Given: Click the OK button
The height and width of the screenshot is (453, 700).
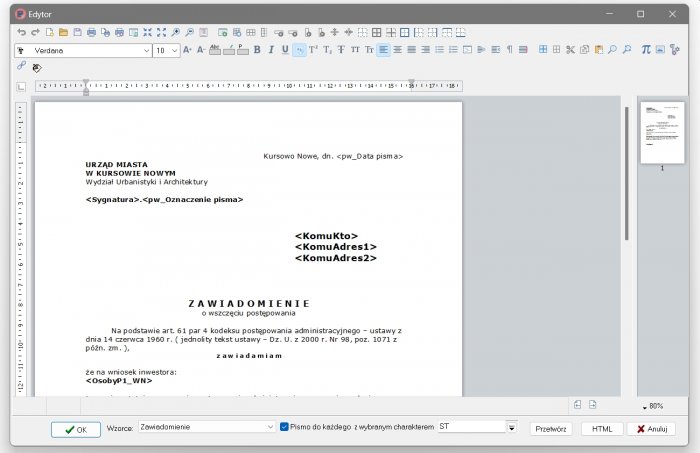Looking at the screenshot, I should pyautogui.click(x=76, y=428).
